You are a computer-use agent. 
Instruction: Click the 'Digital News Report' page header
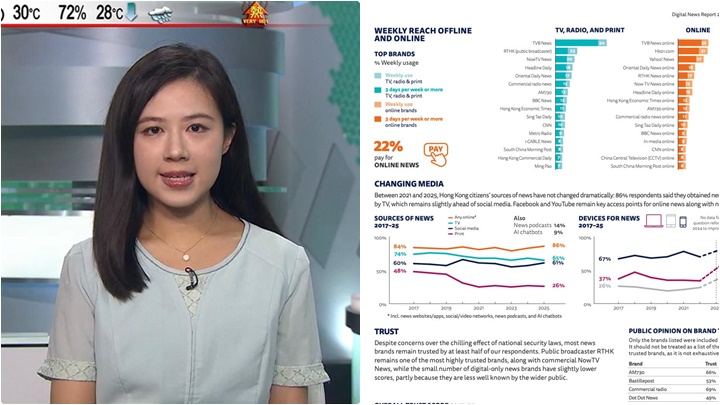695,15
